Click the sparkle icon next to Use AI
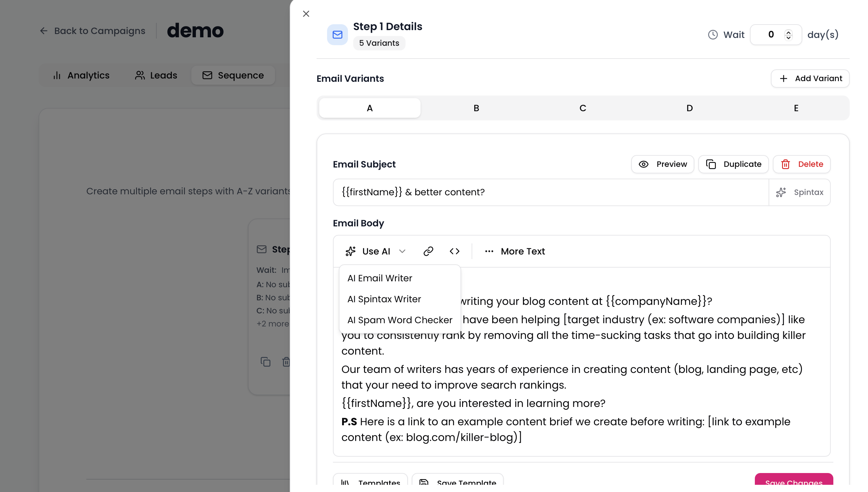 pyautogui.click(x=350, y=251)
